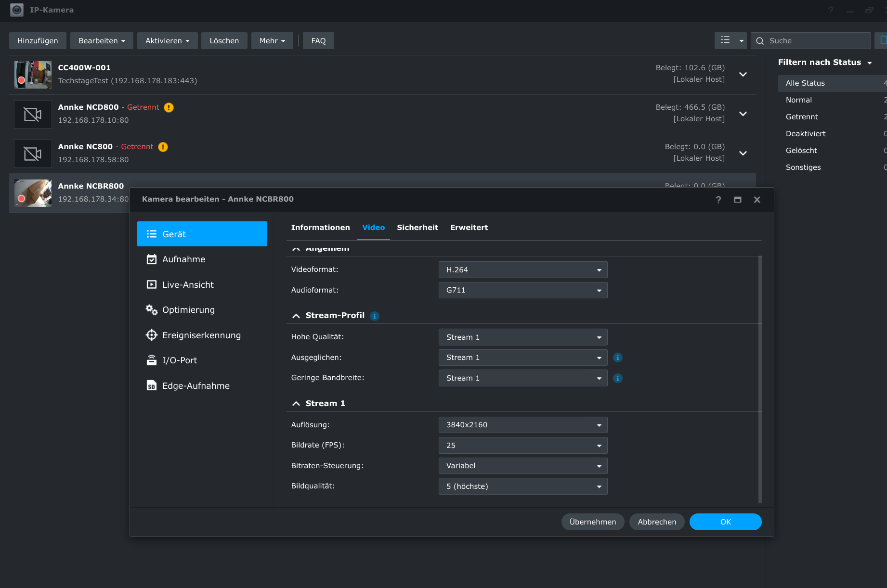Open the Bearbeiten toolbar menu
887x588 pixels.
click(x=102, y=41)
